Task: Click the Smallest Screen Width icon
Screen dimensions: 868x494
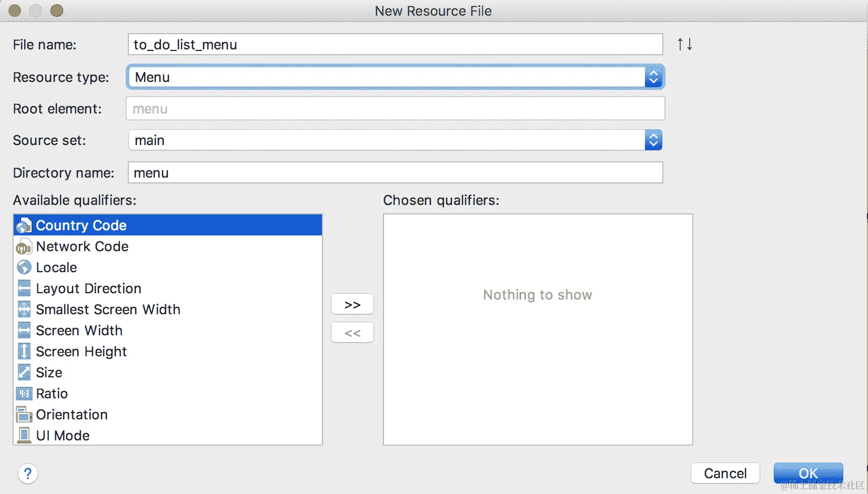Action: 24,310
